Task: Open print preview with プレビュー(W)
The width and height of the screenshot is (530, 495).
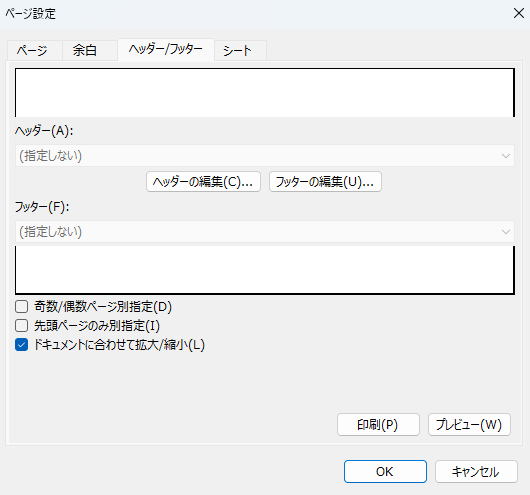Action: click(x=469, y=424)
